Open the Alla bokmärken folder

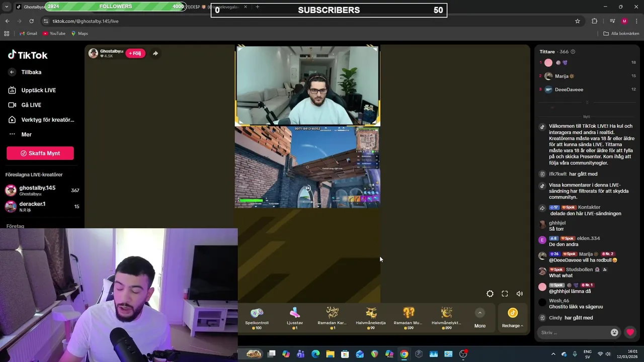tap(621, 34)
